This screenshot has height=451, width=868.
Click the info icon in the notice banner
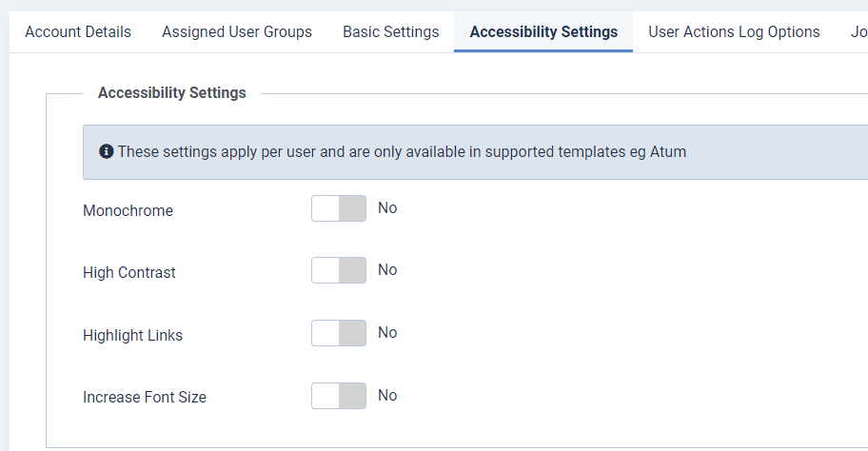[107, 151]
